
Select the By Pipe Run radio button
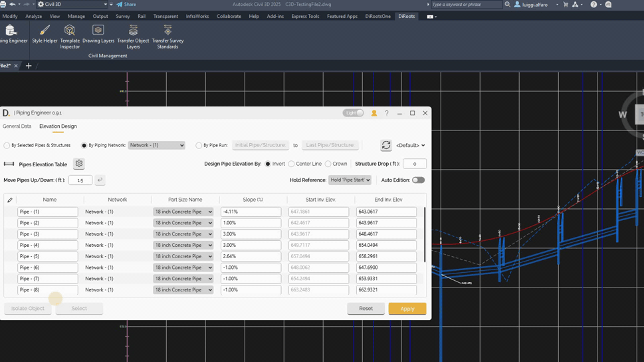point(199,145)
